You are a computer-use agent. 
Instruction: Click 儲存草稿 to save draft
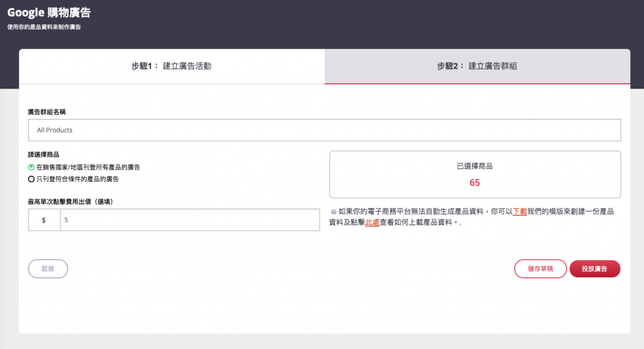tap(540, 269)
